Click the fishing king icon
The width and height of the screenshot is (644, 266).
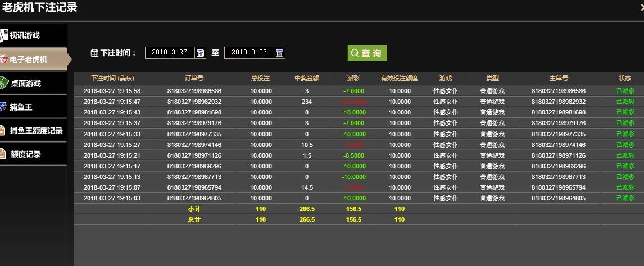click(4, 107)
